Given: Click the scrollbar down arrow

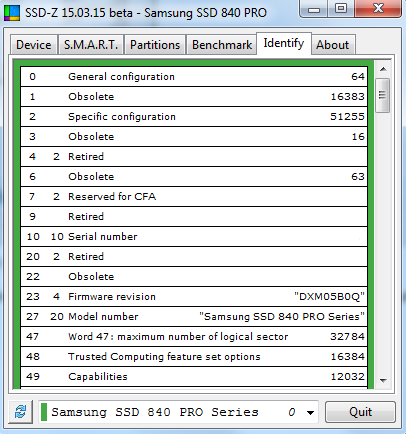Looking at the screenshot, I should point(383,380).
